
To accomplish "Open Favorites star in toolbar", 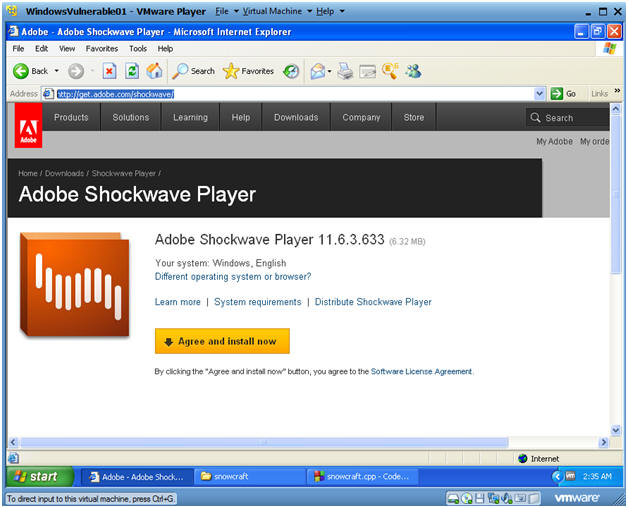I will pos(231,71).
